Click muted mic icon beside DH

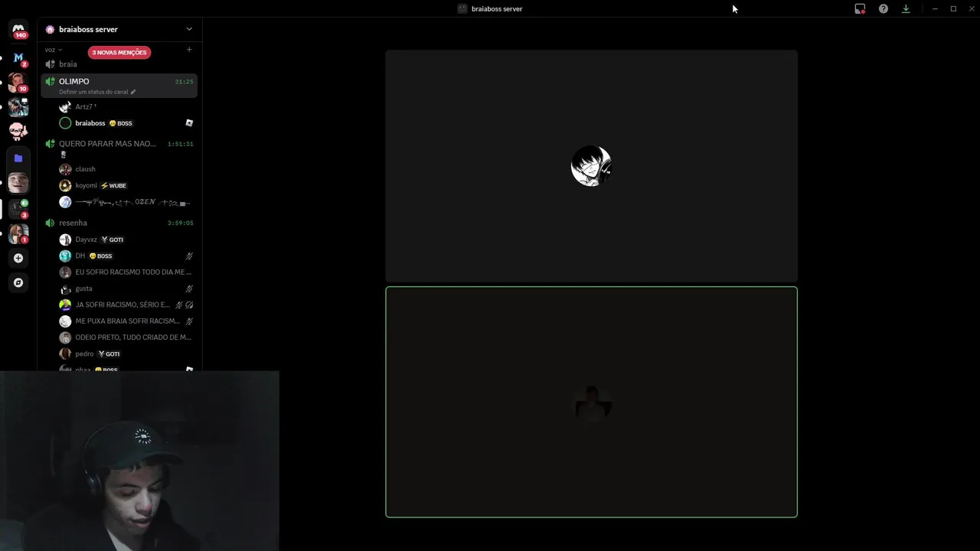[x=189, y=256]
